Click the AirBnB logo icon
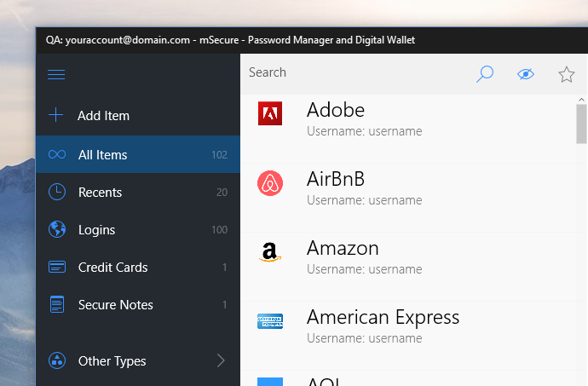This screenshot has height=386, width=588. coord(270,183)
